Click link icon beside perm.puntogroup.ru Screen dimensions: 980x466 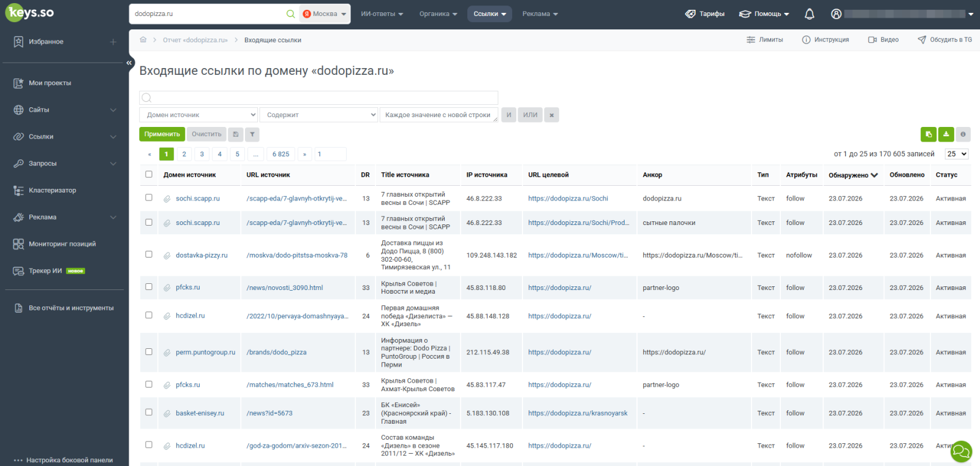167,353
